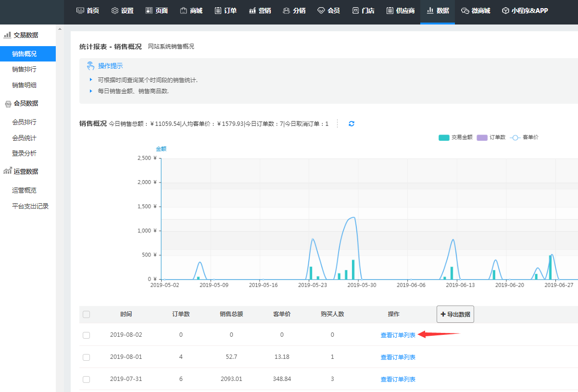This screenshot has width=578, height=392.
Task: Click the 运营数据 growth chart icon
Action: 7,171
